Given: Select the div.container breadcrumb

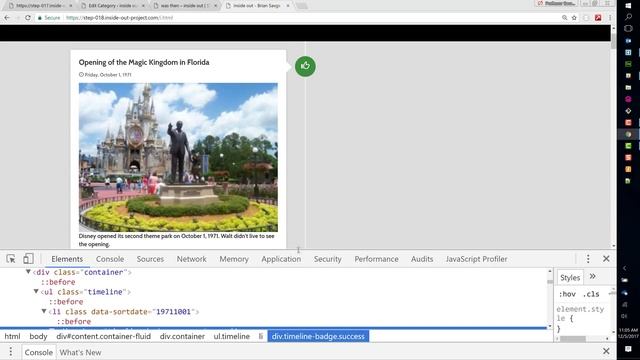Looking at the screenshot, I should 182,336.
